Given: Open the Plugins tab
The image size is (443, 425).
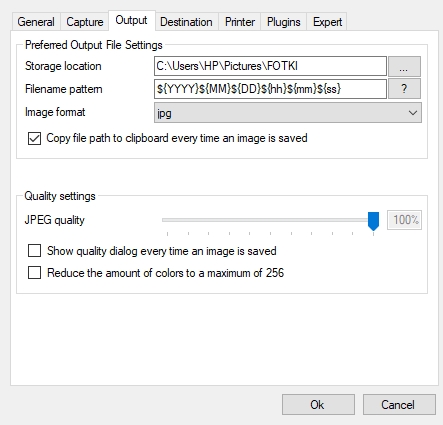Looking at the screenshot, I should (284, 22).
